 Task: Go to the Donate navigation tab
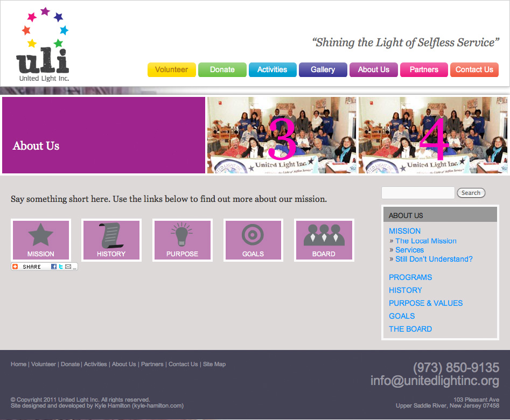(222, 69)
